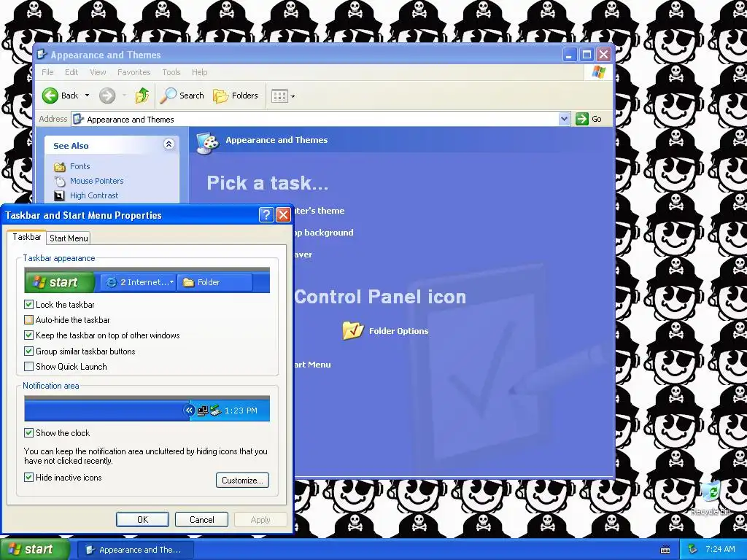Click the Windows flag logo in the window

tap(598, 72)
